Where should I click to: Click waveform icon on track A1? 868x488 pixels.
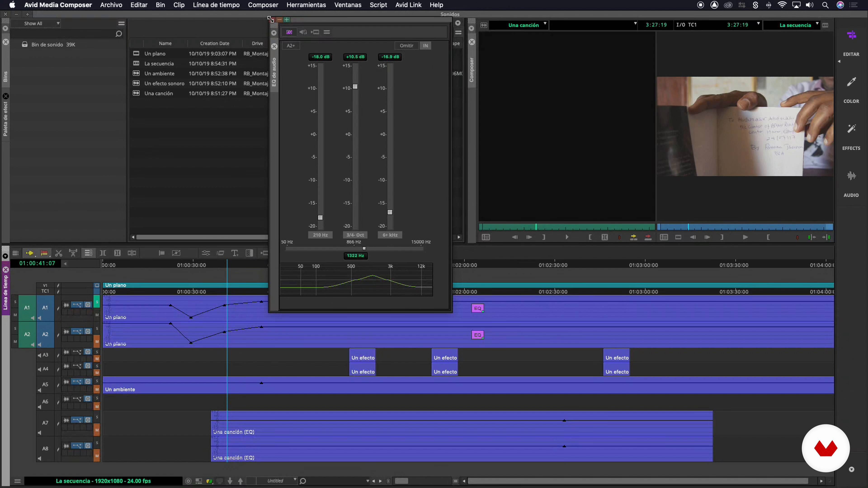[66, 305]
